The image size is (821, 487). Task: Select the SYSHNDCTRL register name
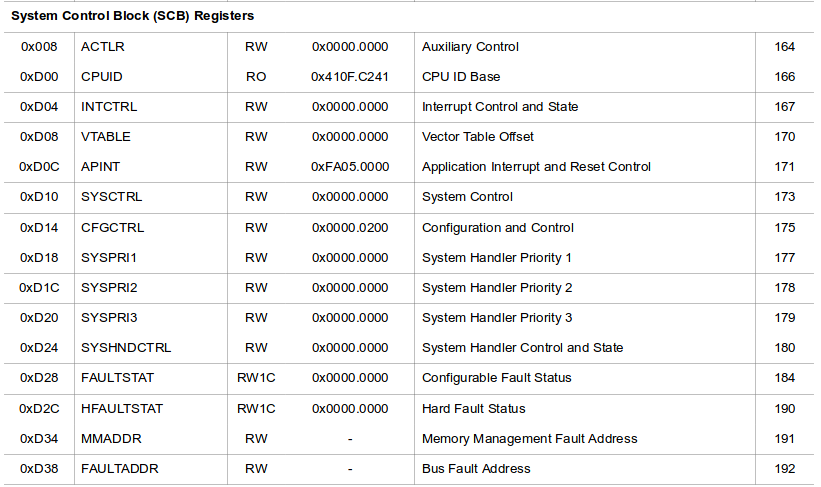tap(126, 348)
